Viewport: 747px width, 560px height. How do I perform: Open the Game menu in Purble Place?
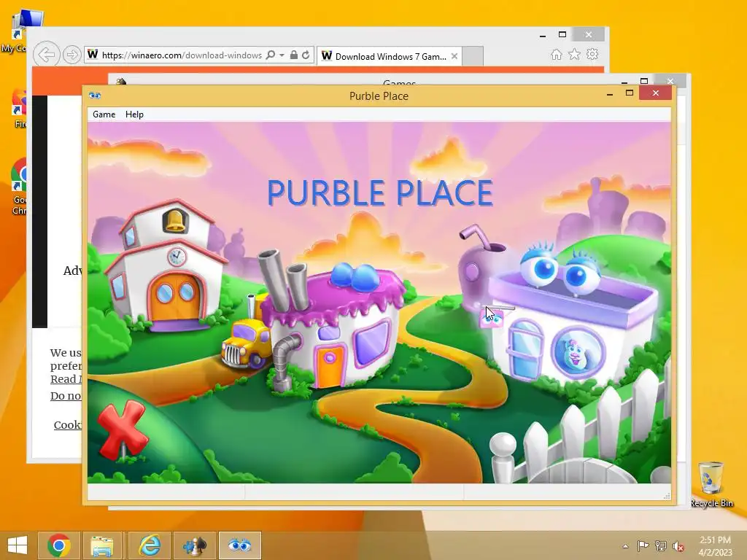(104, 114)
